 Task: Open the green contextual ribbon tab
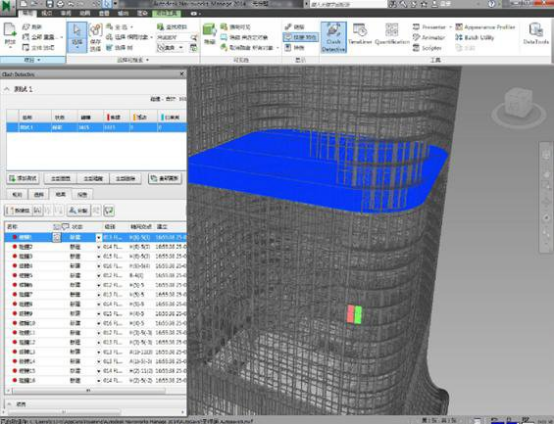click(x=166, y=13)
